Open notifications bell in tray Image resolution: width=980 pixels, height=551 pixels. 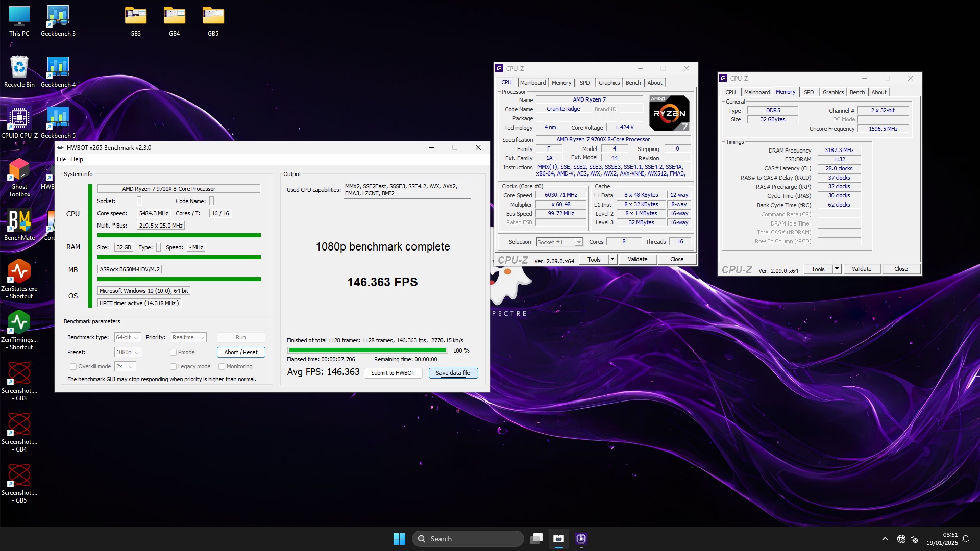click(966, 539)
